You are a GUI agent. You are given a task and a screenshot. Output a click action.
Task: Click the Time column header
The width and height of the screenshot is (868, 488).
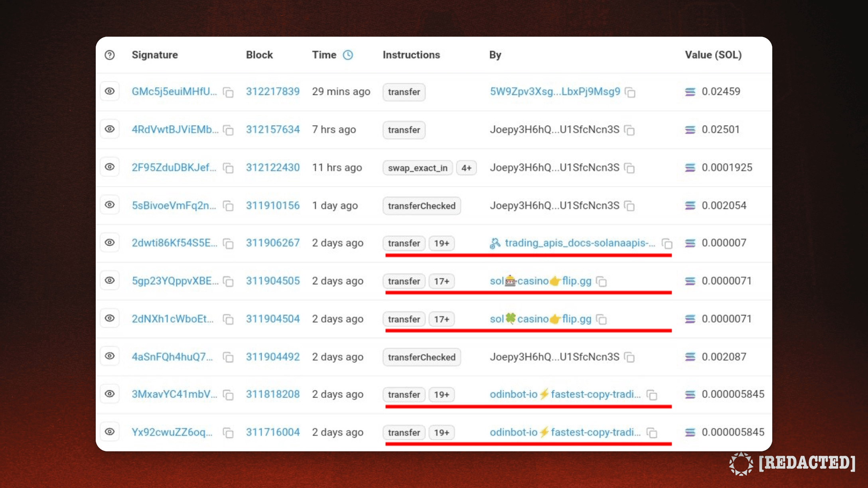pyautogui.click(x=324, y=55)
